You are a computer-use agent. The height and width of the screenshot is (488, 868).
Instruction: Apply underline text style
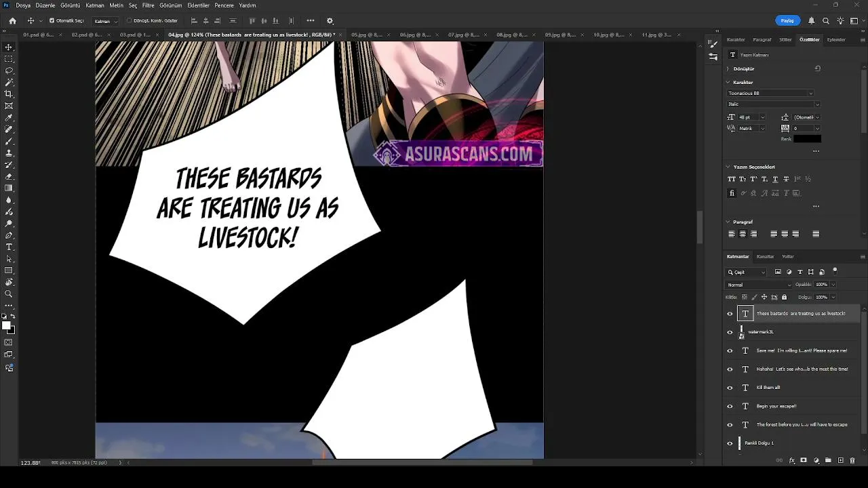pyautogui.click(x=775, y=179)
